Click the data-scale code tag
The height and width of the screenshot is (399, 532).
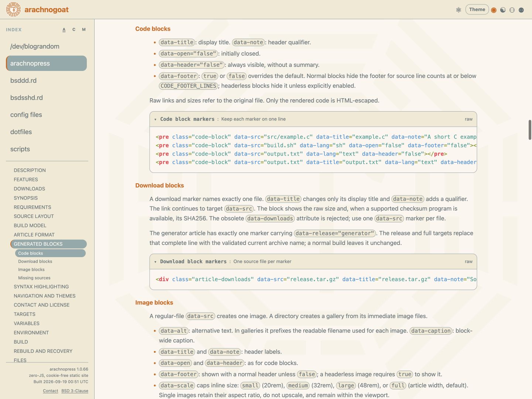coord(177,385)
